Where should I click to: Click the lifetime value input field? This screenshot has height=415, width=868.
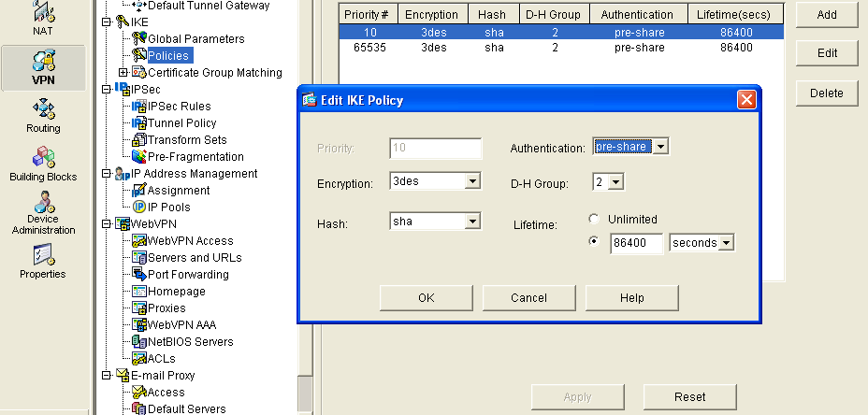[636, 243]
